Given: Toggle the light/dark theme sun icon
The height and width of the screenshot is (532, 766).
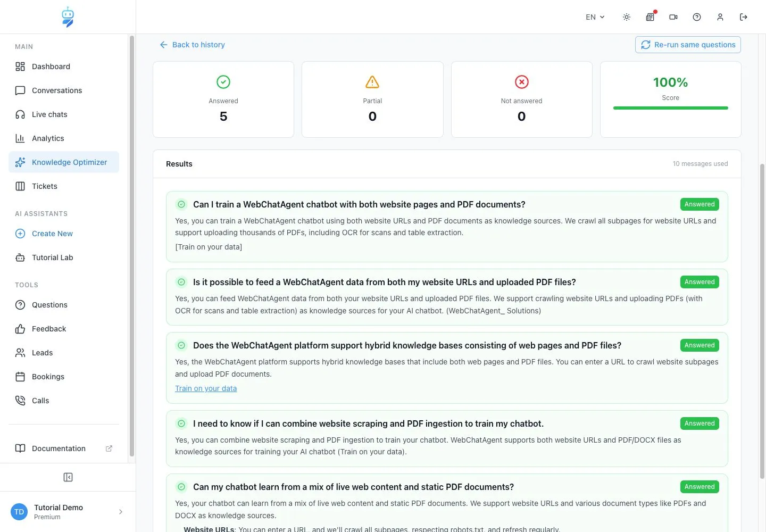Looking at the screenshot, I should point(627,17).
